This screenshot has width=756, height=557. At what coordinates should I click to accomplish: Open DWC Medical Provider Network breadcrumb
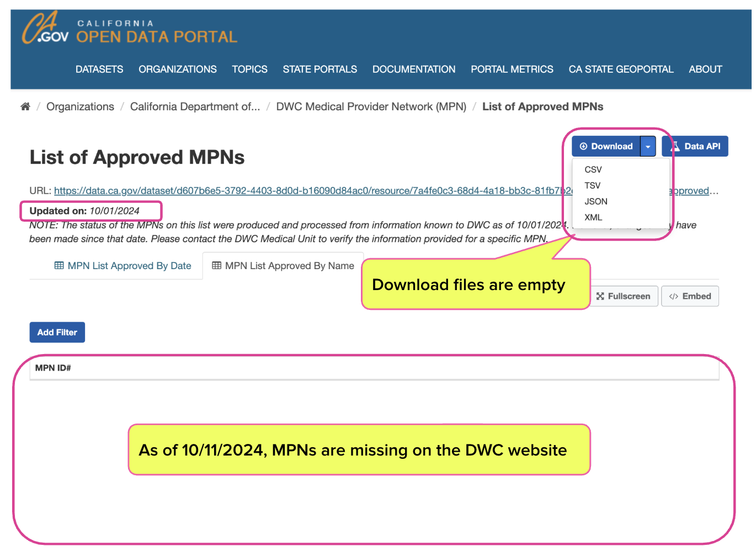(371, 106)
